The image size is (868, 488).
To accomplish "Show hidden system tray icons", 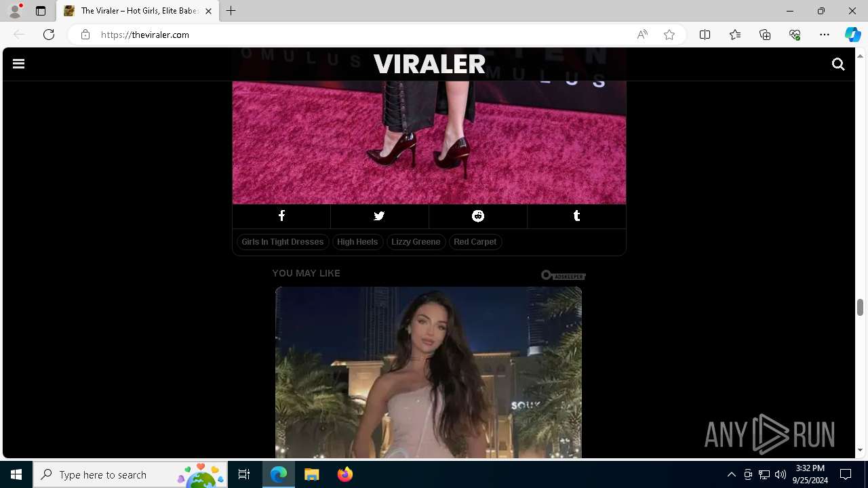I will point(732,474).
